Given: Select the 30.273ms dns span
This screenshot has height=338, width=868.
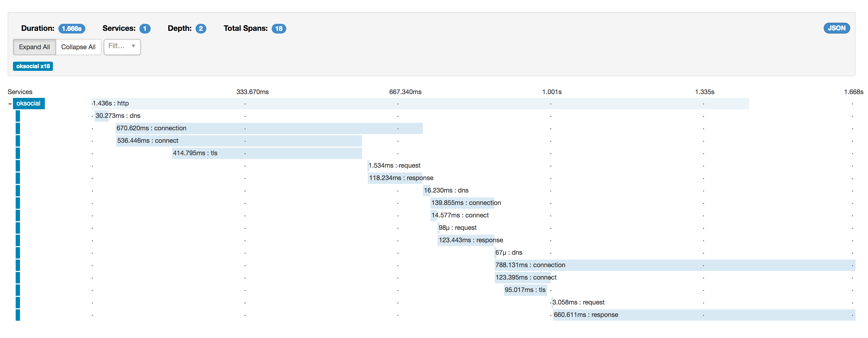Looking at the screenshot, I should (x=102, y=116).
